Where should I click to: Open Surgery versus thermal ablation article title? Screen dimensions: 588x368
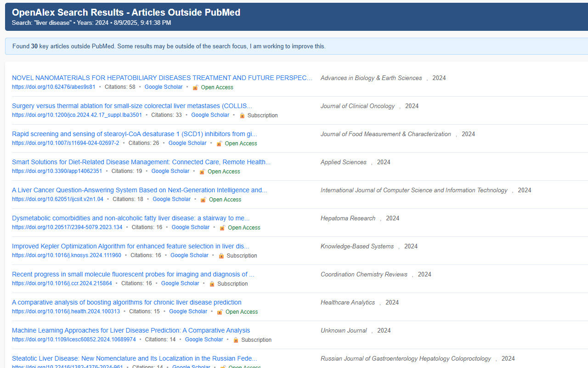click(x=132, y=106)
